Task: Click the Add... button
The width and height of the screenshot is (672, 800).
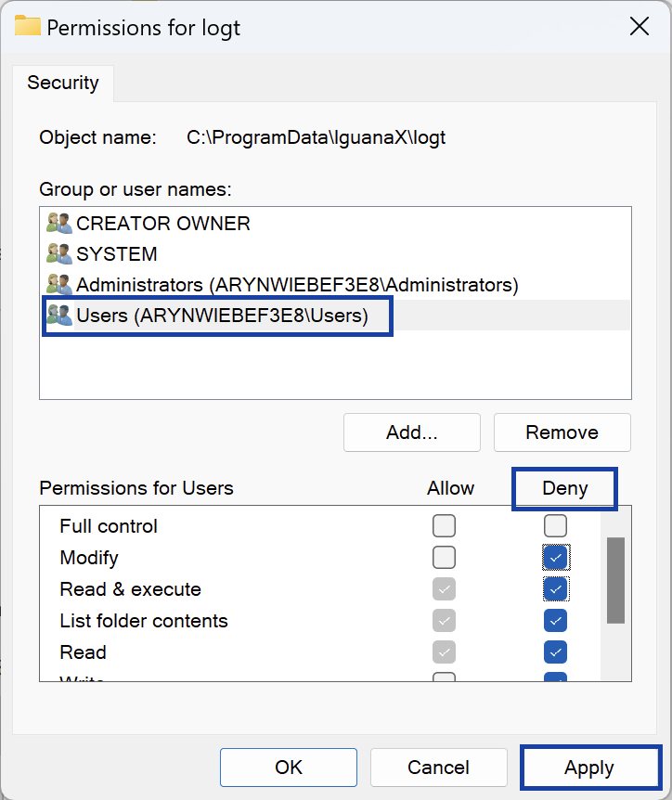Action: click(x=411, y=432)
